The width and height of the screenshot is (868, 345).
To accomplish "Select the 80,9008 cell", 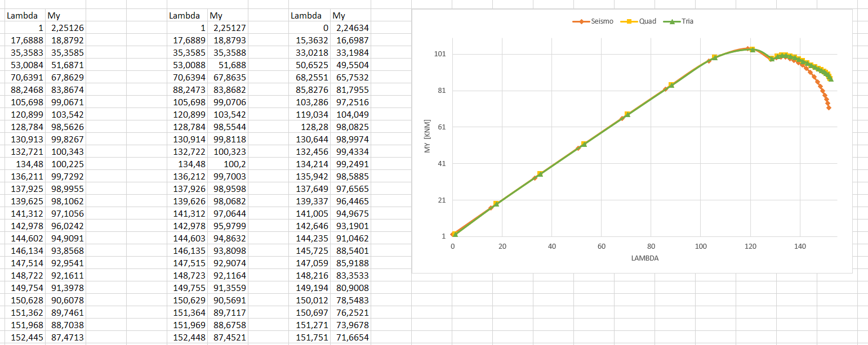I will (x=350, y=288).
